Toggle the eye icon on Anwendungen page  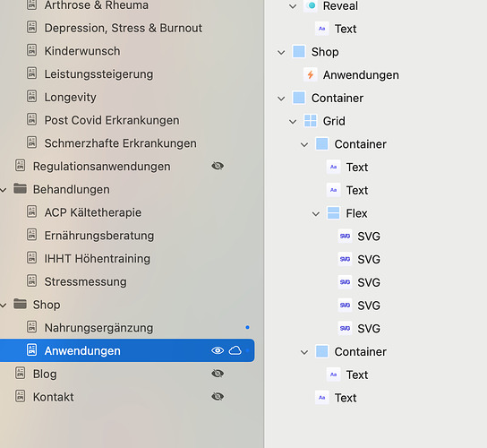(218, 350)
